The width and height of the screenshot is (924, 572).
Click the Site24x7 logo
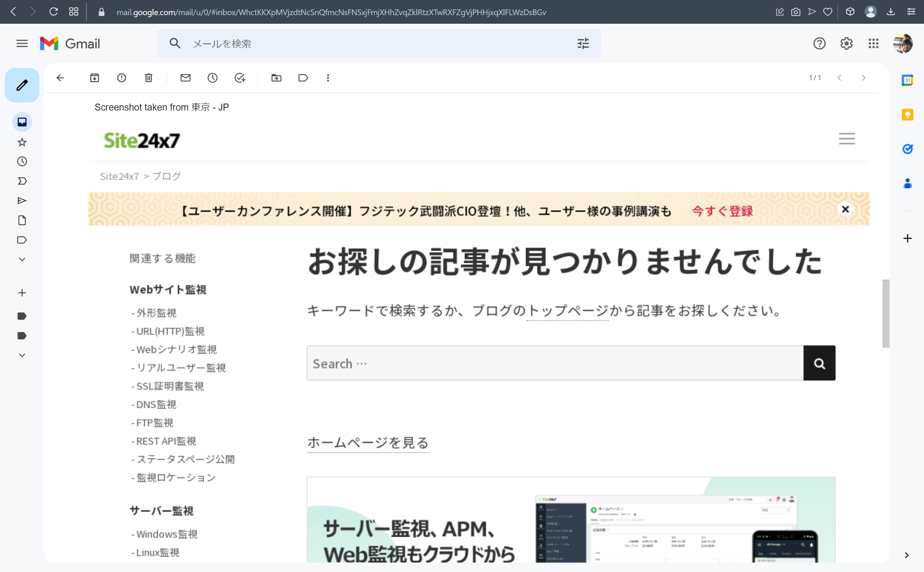click(142, 140)
